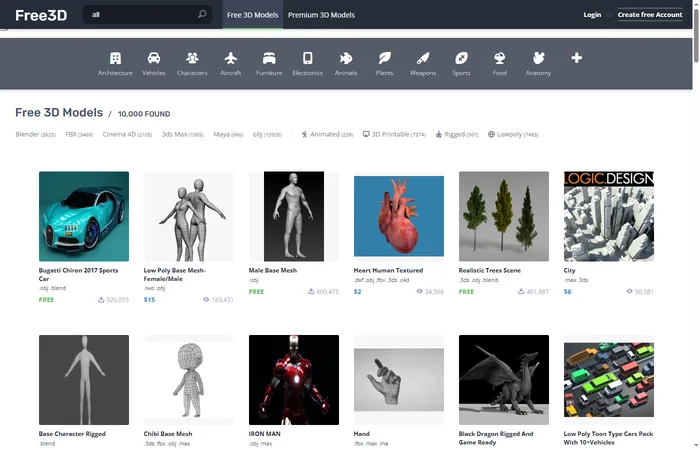Open the Hand model thumbnail
The width and height of the screenshot is (700, 450).
(x=399, y=380)
